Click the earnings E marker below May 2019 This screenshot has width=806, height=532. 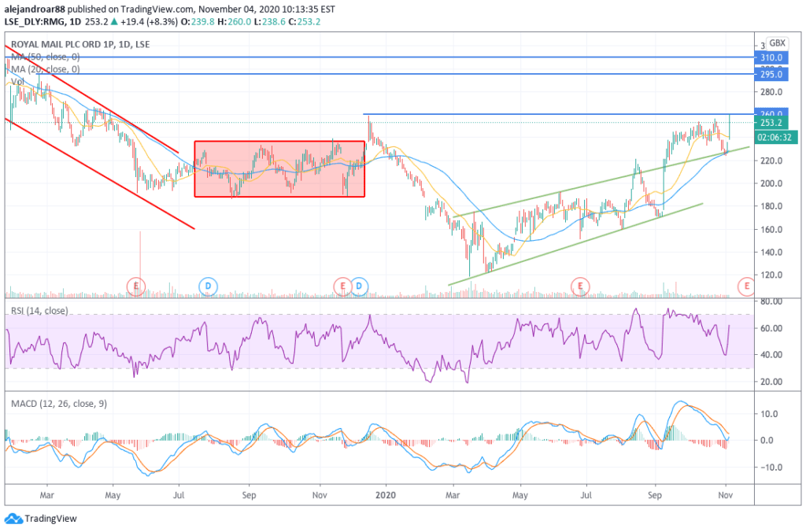pyautogui.click(x=137, y=284)
